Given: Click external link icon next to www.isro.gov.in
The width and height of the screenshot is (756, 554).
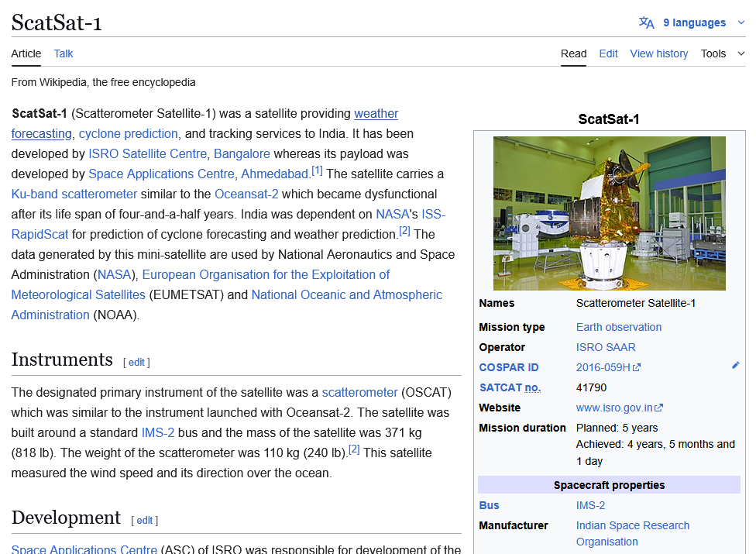Looking at the screenshot, I should [x=658, y=408].
